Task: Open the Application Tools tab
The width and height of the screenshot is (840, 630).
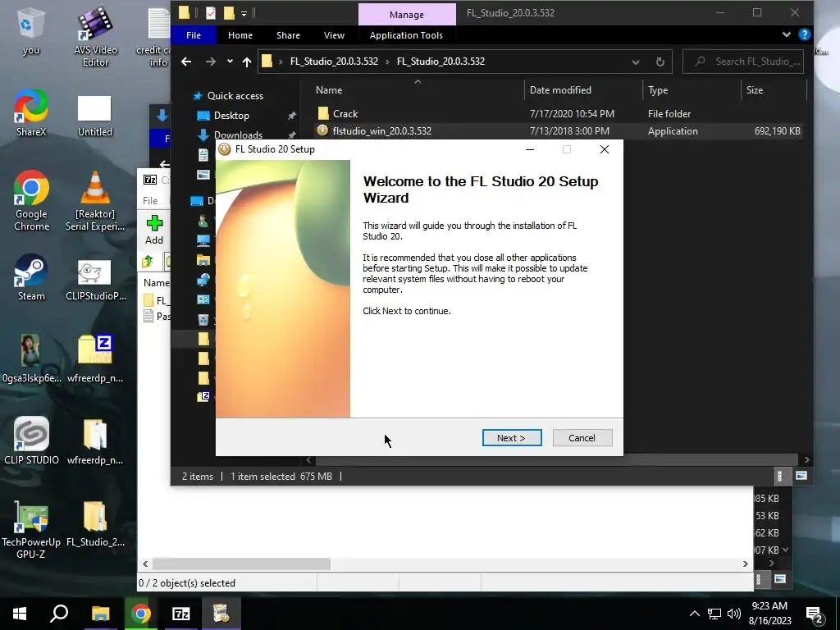Action: pos(406,35)
